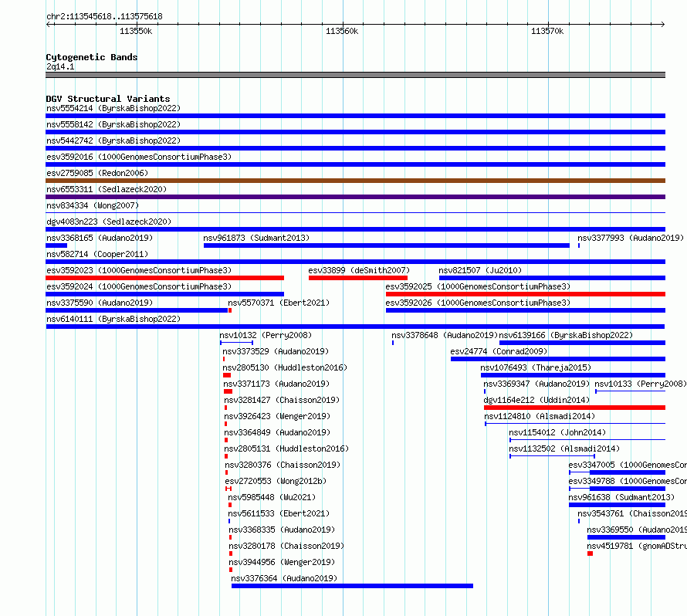
Task: Click the nsv3369347 (Audano2019) label
Action: coord(536,384)
